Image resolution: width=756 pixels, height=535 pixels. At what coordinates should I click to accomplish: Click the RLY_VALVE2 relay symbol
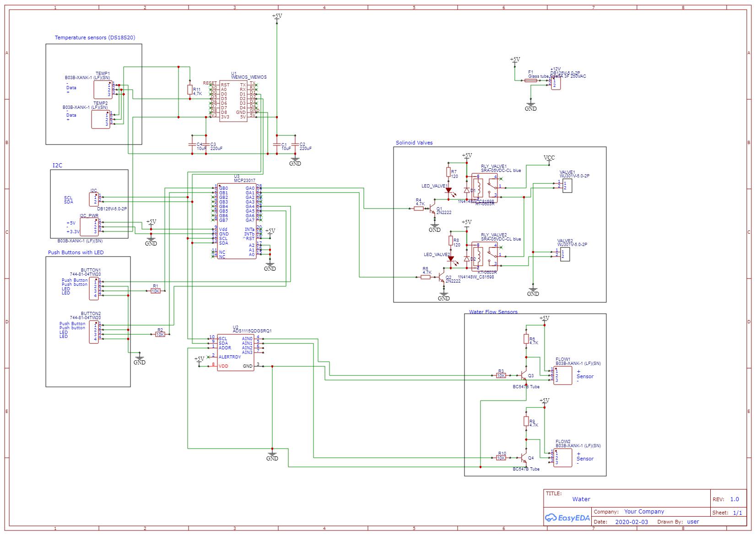485,257
